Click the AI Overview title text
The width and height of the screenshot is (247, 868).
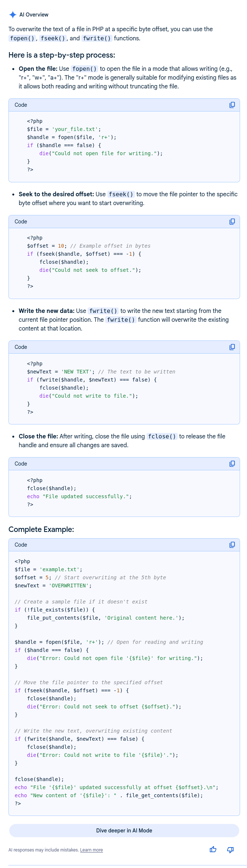tap(34, 15)
